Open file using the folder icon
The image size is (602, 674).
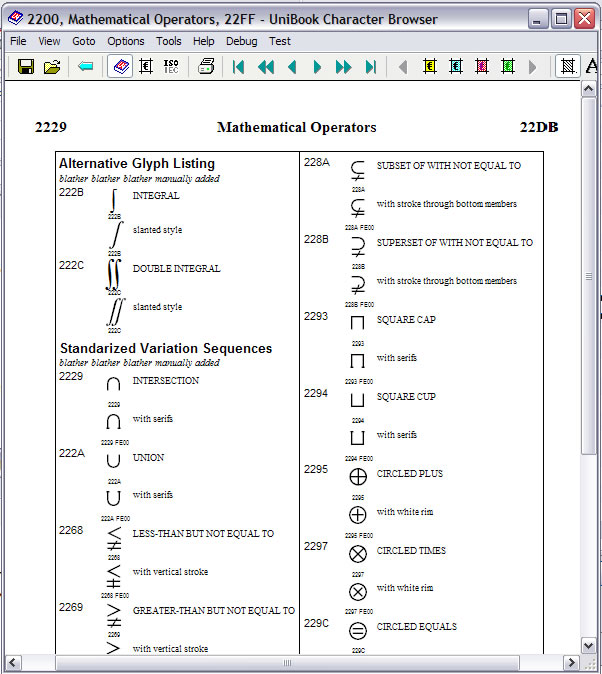coord(52,67)
